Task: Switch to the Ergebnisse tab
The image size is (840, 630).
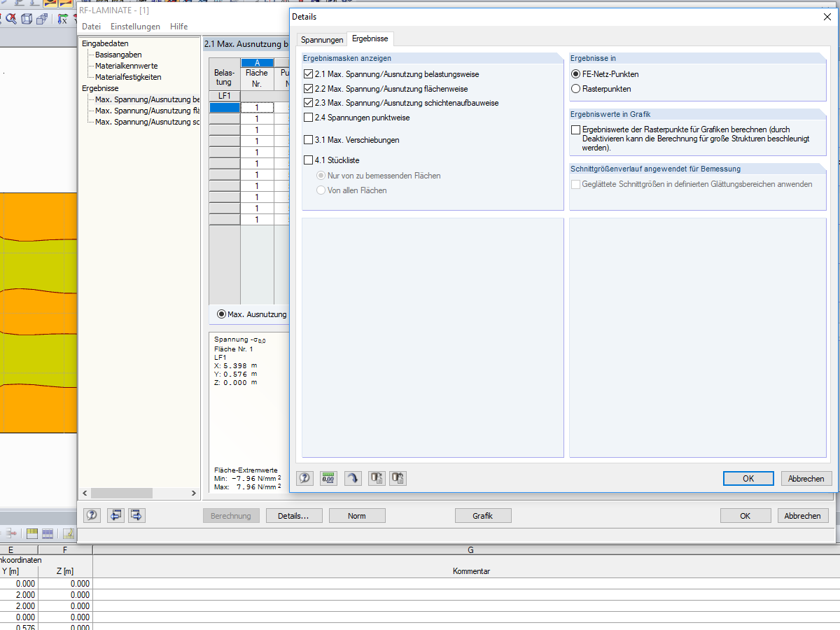Action: [x=370, y=38]
